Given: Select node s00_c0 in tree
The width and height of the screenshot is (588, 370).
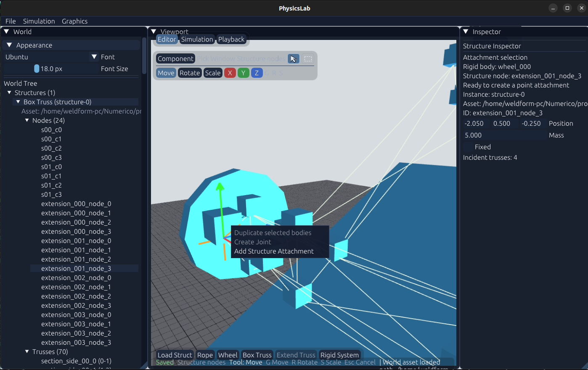Looking at the screenshot, I should point(51,129).
